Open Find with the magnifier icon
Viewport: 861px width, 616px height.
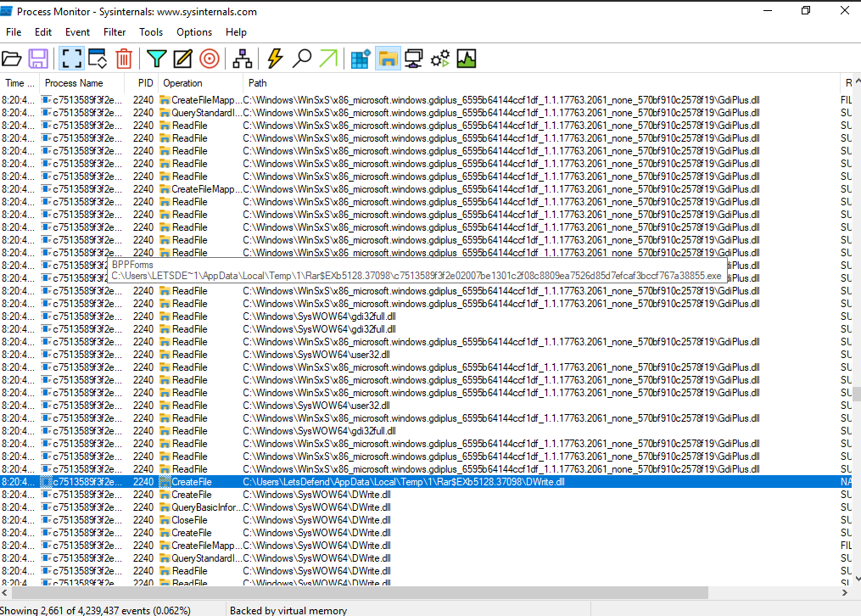(301, 59)
